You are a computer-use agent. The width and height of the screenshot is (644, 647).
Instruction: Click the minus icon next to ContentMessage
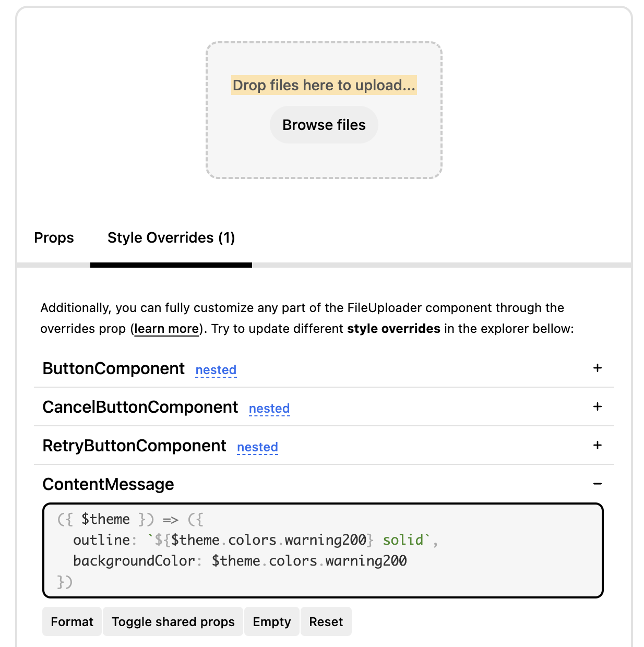(597, 484)
